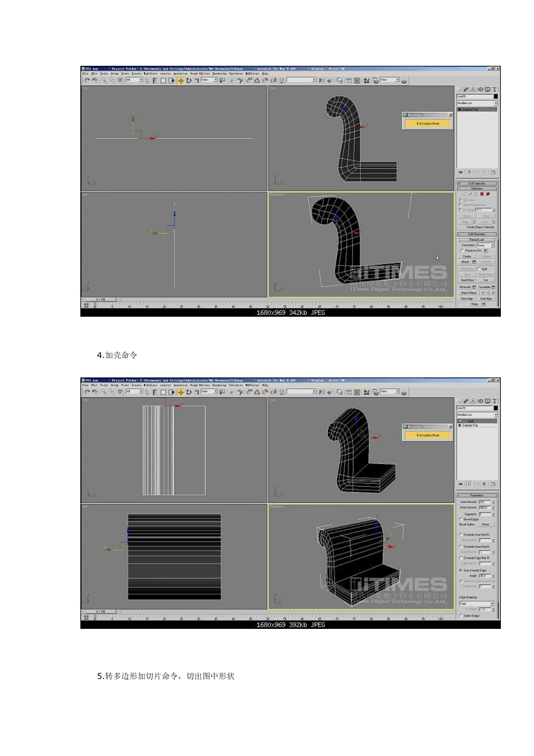The width and height of the screenshot is (534, 756).
Task: Click Repeat Last button
Action: point(477,240)
